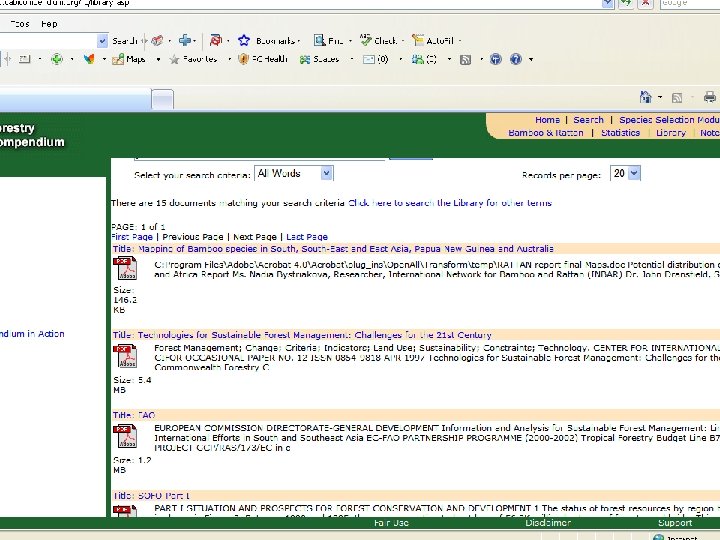
Task: Click Previous Page text in pagination
Action: click(x=193, y=237)
